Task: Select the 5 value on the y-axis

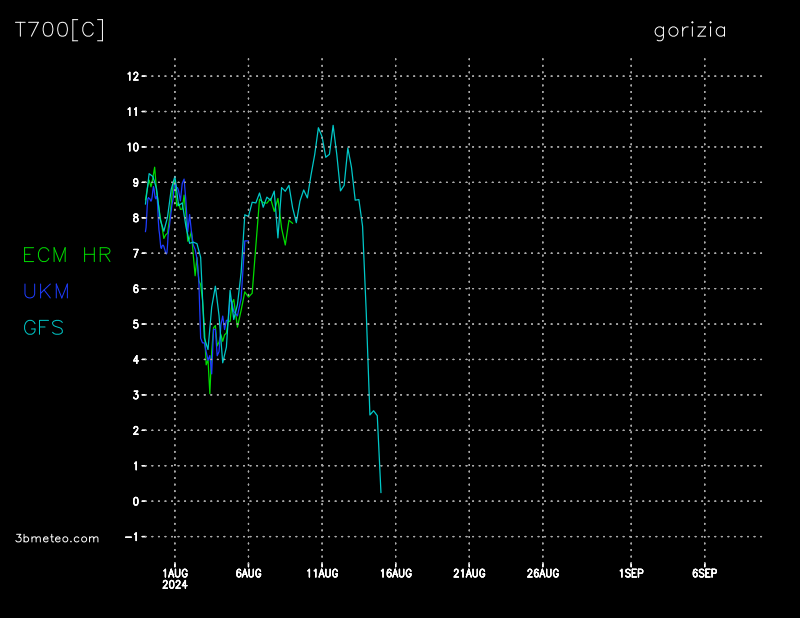Action: coord(136,324)
